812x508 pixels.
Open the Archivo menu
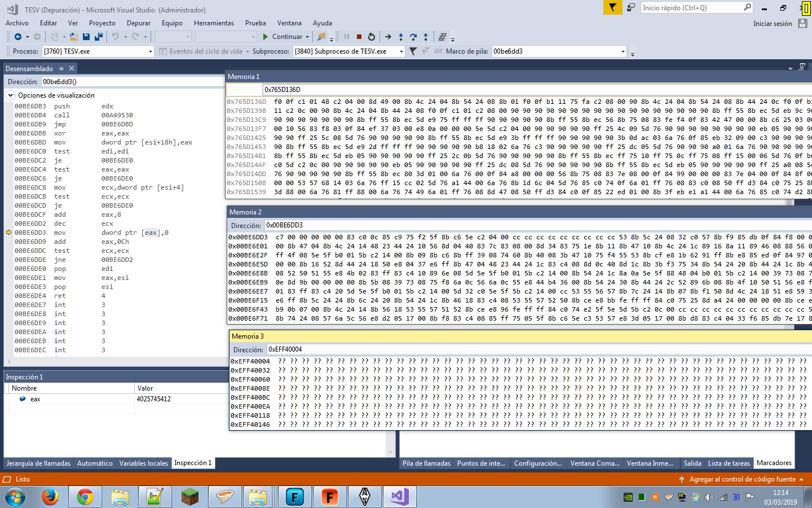17,23
